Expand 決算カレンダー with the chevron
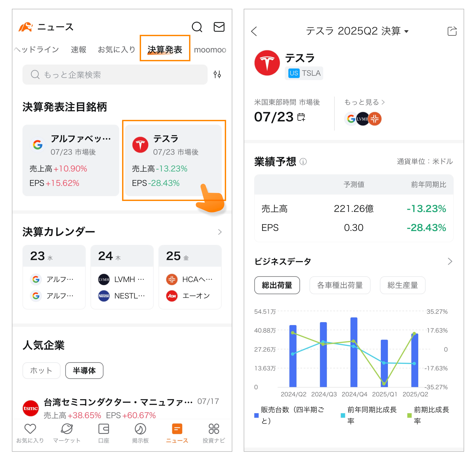Image resolution: width=476 pixels, height=461 pixels. (x=219, y=232)
